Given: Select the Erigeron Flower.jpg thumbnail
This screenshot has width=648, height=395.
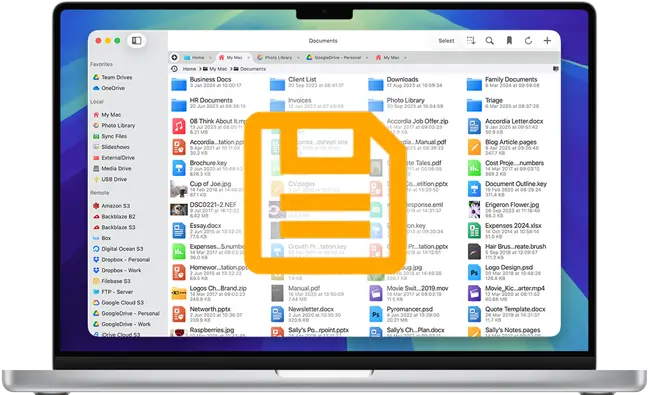Looking at the screenshot, I should (474, 209).
